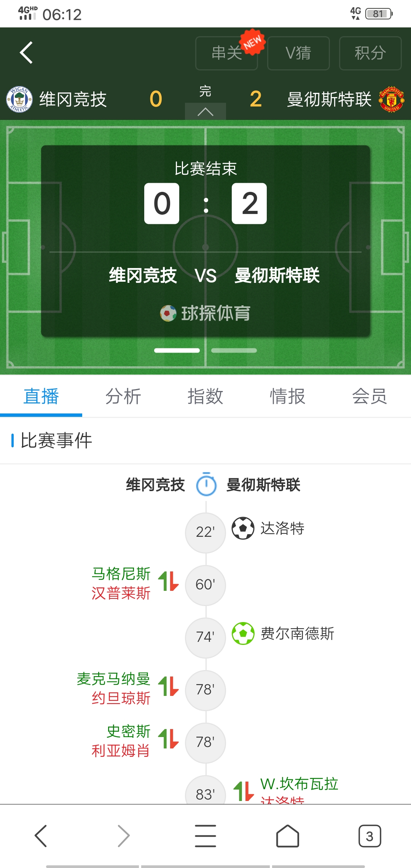This screenshot has height=868, width=411.
Task: Tap the Wigan Athletic team crest
Action: [19, 99]
